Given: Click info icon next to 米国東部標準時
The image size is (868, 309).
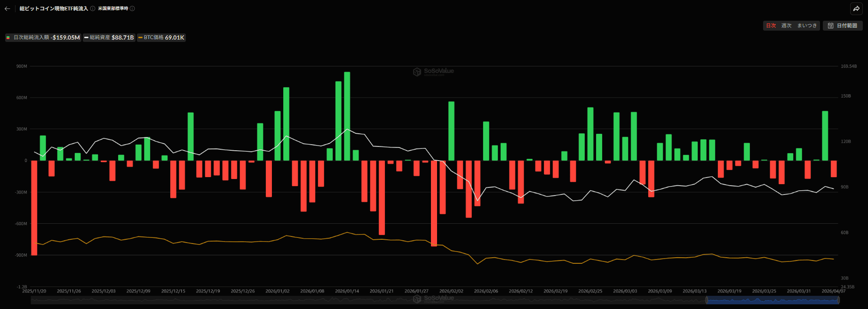Looking at the screenshot, I should [x=132, y=8].
